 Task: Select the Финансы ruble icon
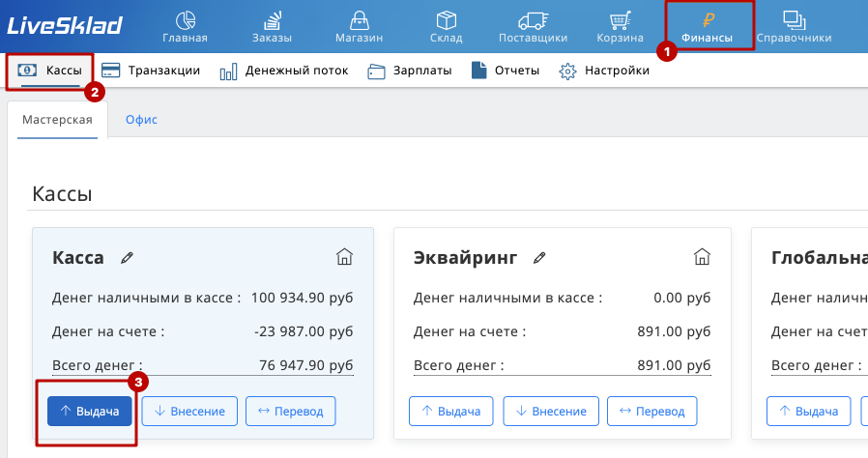[x=708, y=21]
